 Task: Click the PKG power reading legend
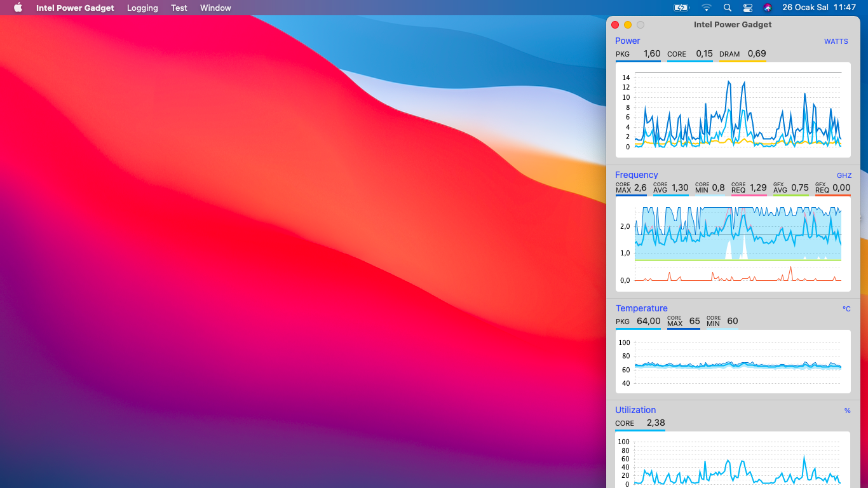click(x=638, y=54)
